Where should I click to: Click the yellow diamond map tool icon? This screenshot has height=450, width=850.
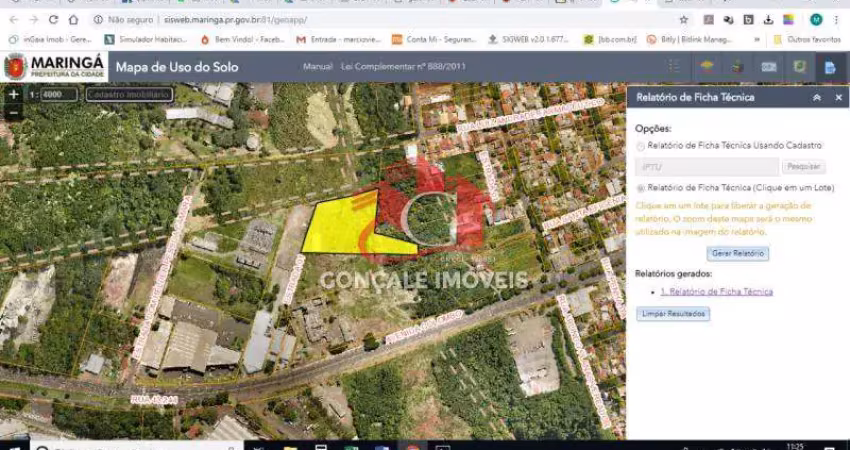(706, 67)
